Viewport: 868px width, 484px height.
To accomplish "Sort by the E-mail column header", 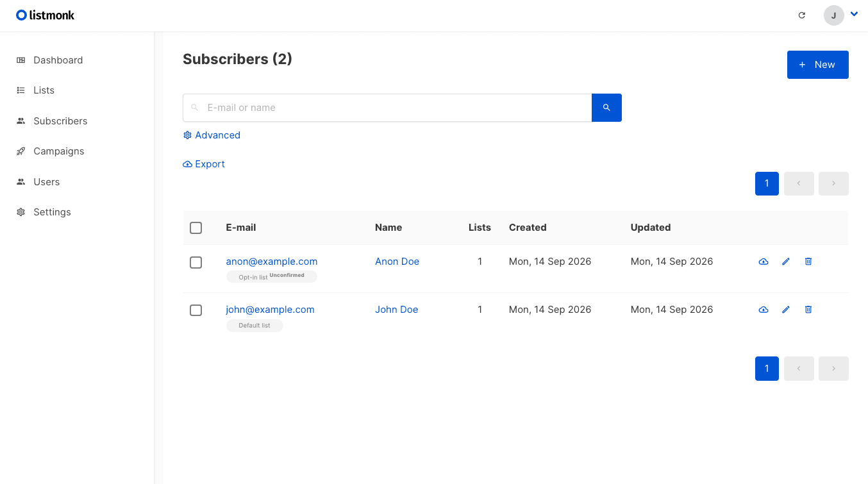I will (x=241, y=228).
